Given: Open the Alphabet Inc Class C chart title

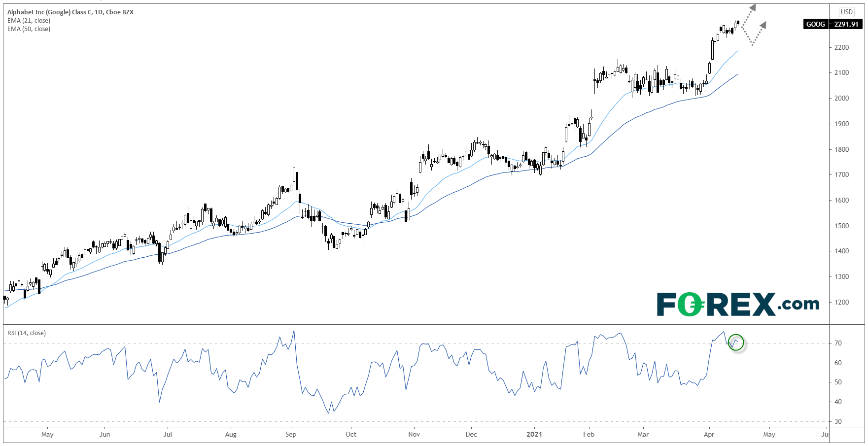Looking at the screenshot, I should 70,12.
